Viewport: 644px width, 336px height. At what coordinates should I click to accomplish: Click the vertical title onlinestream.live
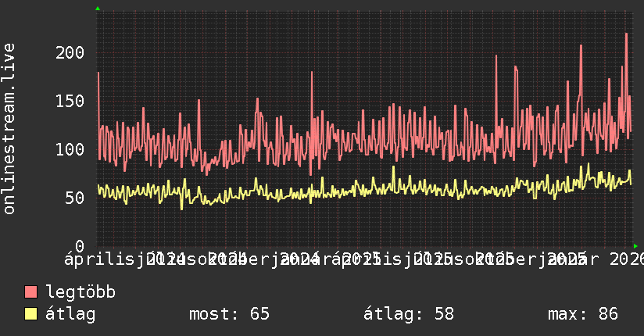[9, 129]
